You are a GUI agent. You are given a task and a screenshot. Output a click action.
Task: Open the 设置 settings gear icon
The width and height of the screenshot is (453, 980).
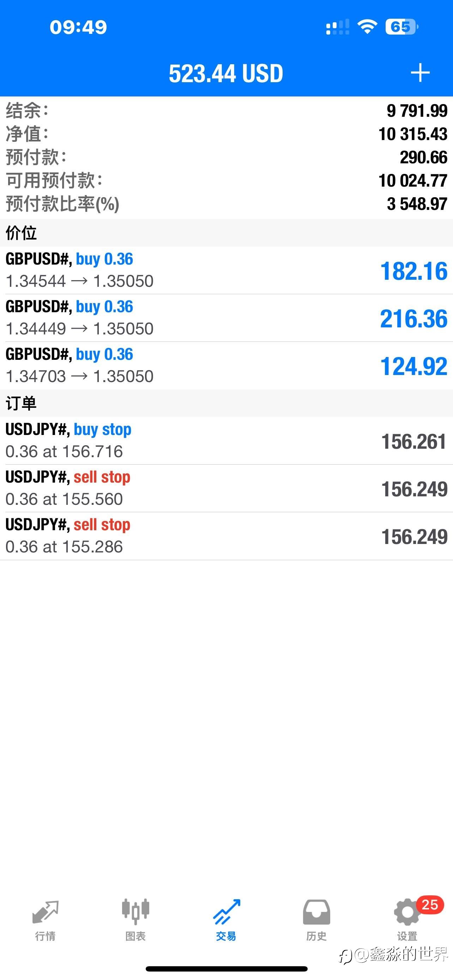[x=406, y=913]
